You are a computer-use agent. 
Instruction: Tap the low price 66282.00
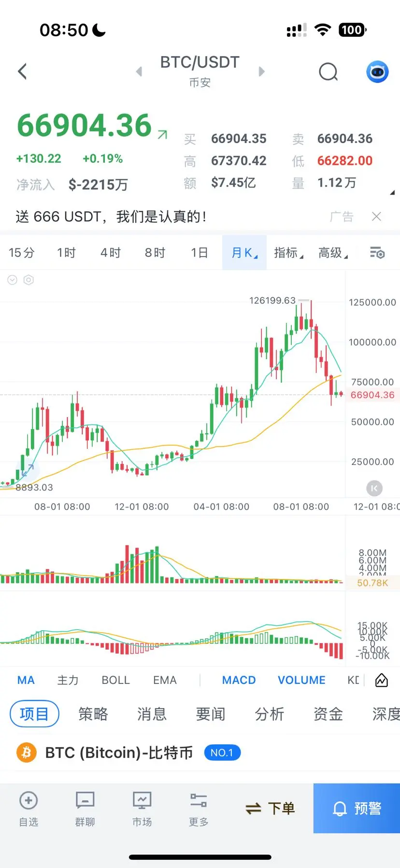[x=345, y=161]
